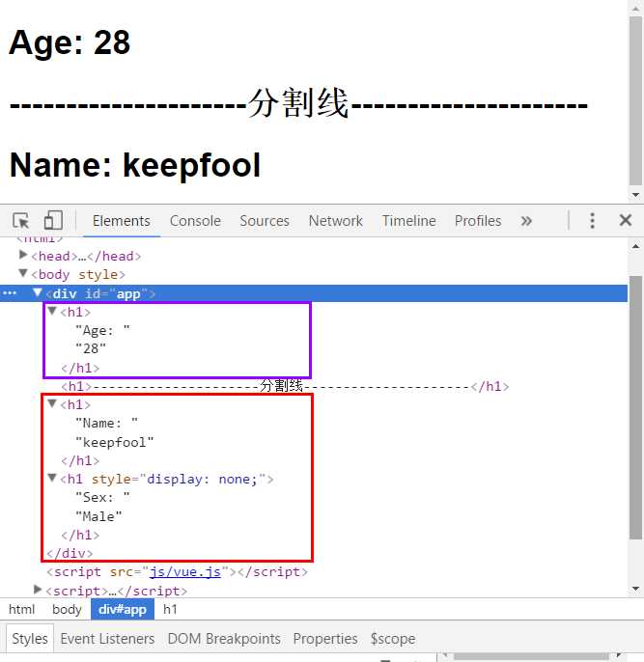Image resolution: width=644 pixels, height=662 pixels.
Task: Click the page viewport scrollbar thumb
Action: (635, 100)
